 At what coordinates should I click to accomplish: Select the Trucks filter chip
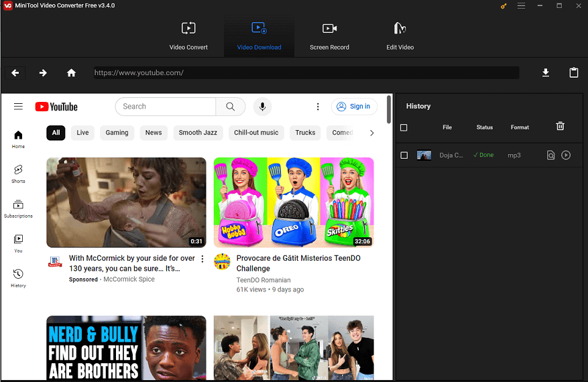(x=305, y=133)
